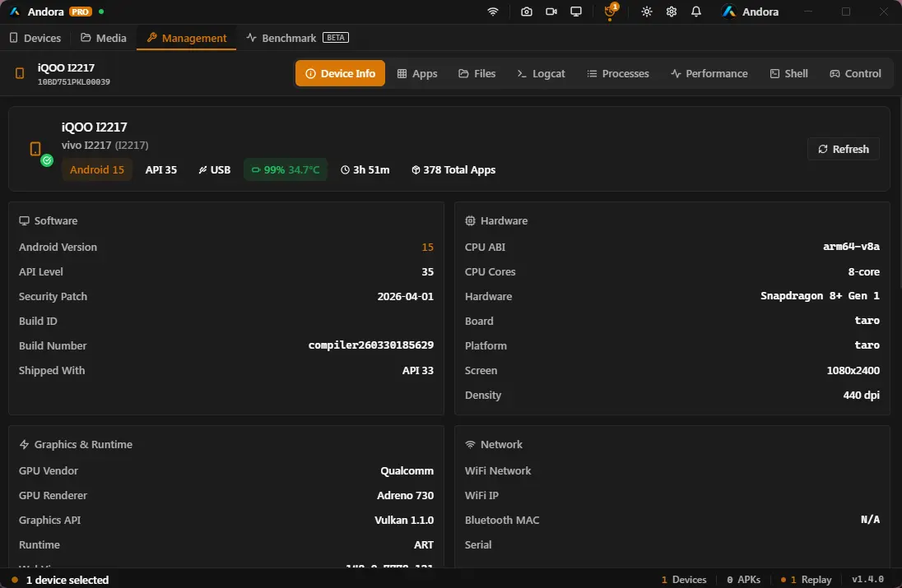Open the Andora account profile
Viewport: 902px width, 588px height.
click(750, 12)
